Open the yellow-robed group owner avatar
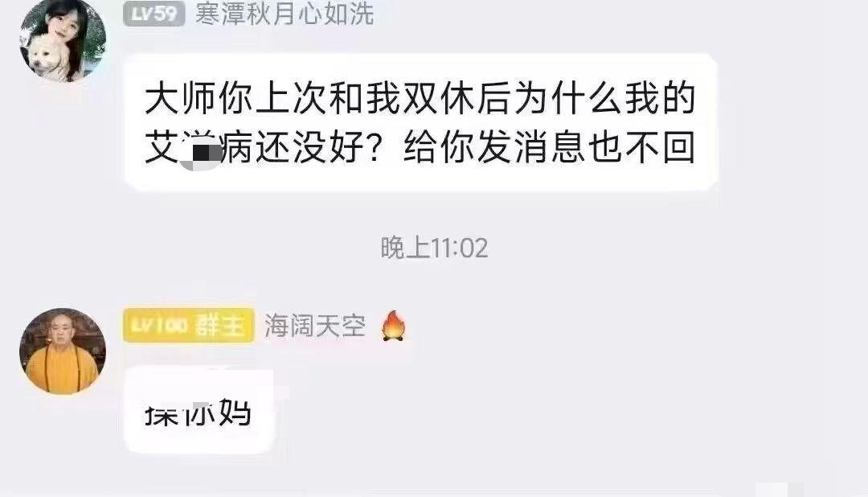Image resolution: width=868 pixels, height=497 pixels. [x=63, y=351]
